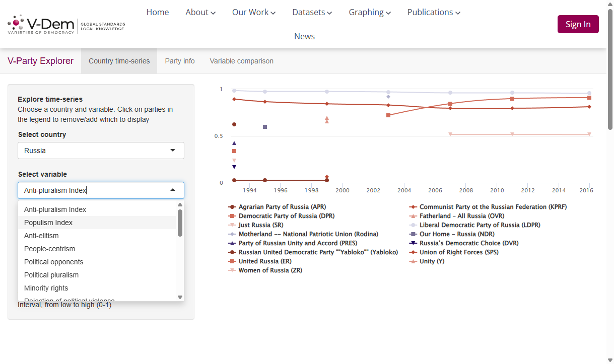614x364 pixels.
Task: Select Minority rights from the list
Action: click(98, 288)
